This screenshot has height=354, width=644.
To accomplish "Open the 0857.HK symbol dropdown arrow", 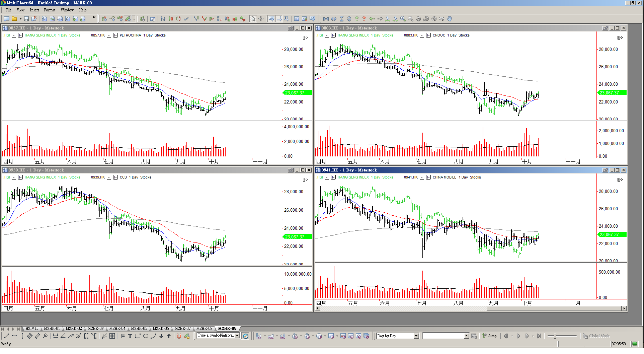I will click(x=109, y=35).
